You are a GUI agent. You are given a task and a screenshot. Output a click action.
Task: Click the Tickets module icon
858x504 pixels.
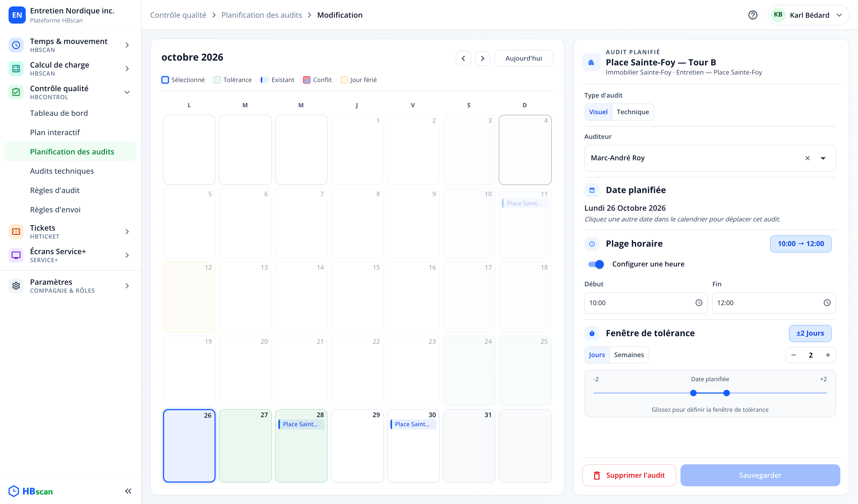[16, 232]
